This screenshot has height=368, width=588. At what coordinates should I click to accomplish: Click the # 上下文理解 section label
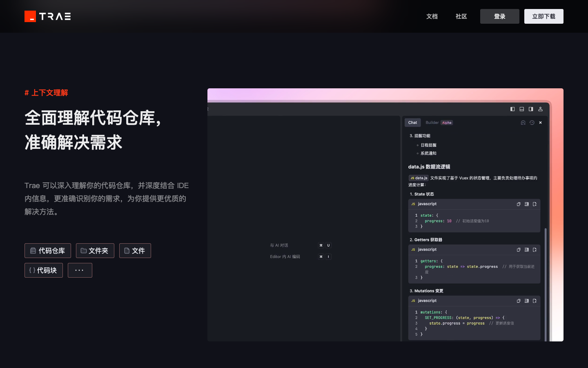(46, 93)
